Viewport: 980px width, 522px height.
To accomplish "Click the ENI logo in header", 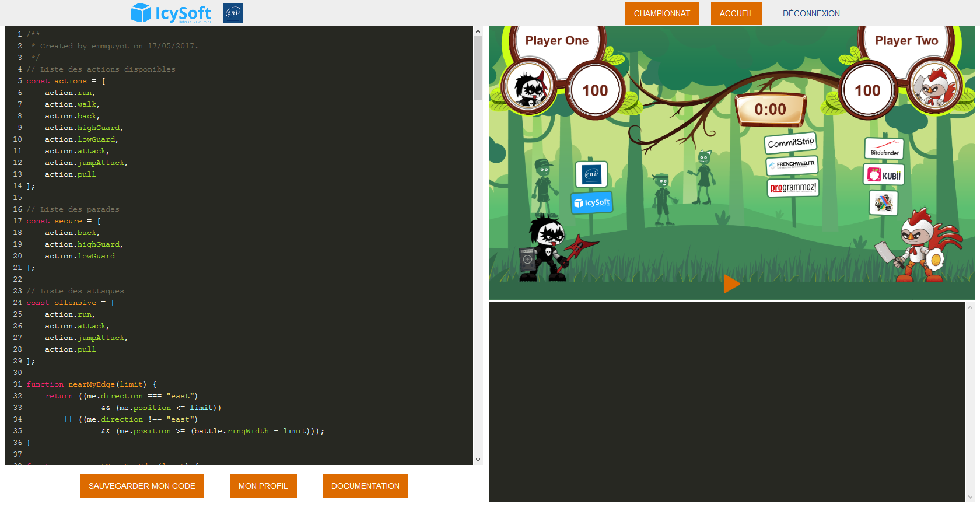I will pos(233,13).
